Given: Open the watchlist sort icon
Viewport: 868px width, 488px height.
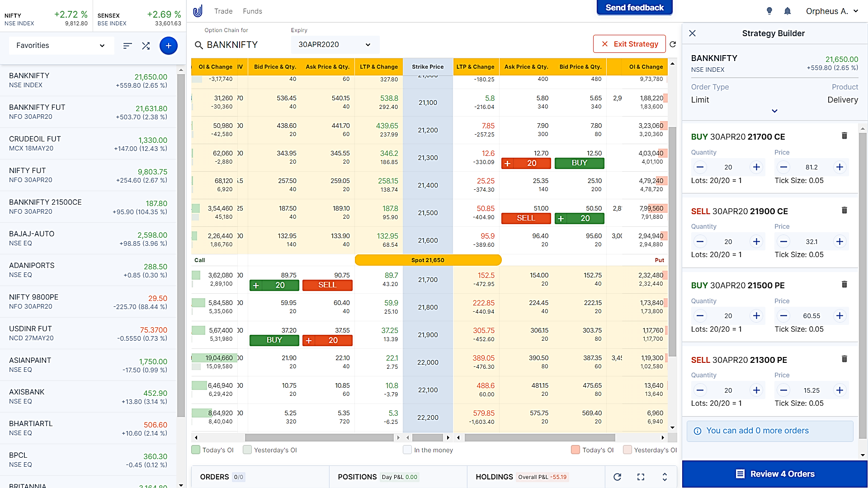Looking at the screenshot, I should (x=127, y=46).
